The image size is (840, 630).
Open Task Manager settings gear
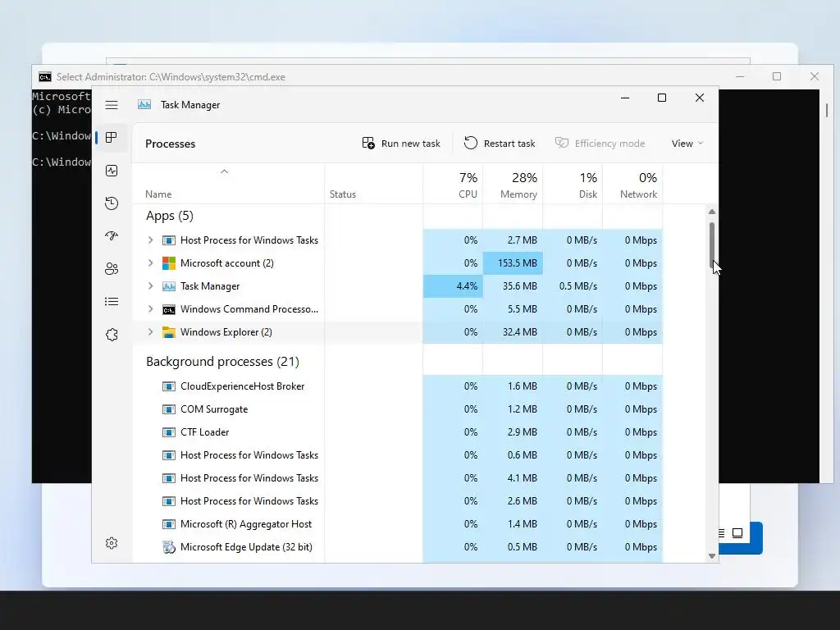click(x=112, y=543)
